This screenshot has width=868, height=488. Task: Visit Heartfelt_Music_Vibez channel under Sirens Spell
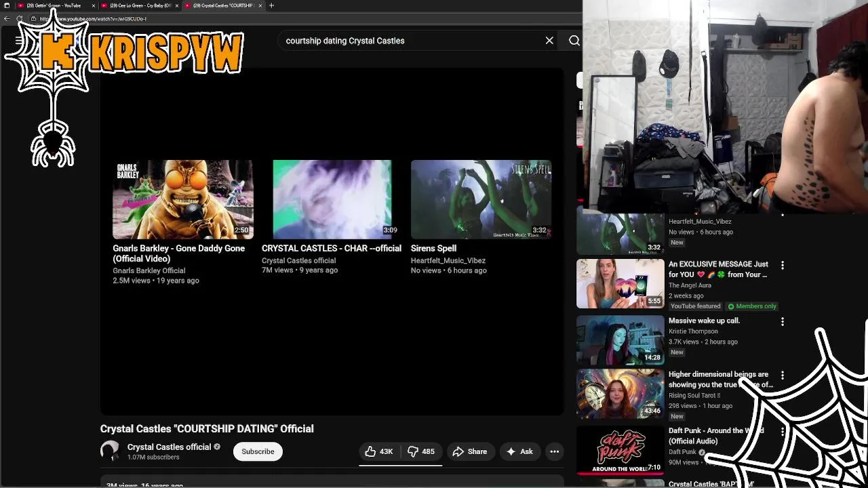448,260
